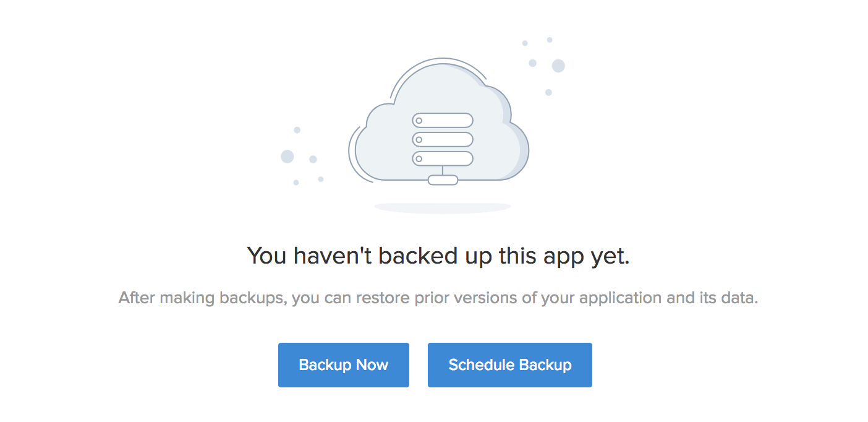Click the largest dot at the cloud's upper right

point(558,66)
